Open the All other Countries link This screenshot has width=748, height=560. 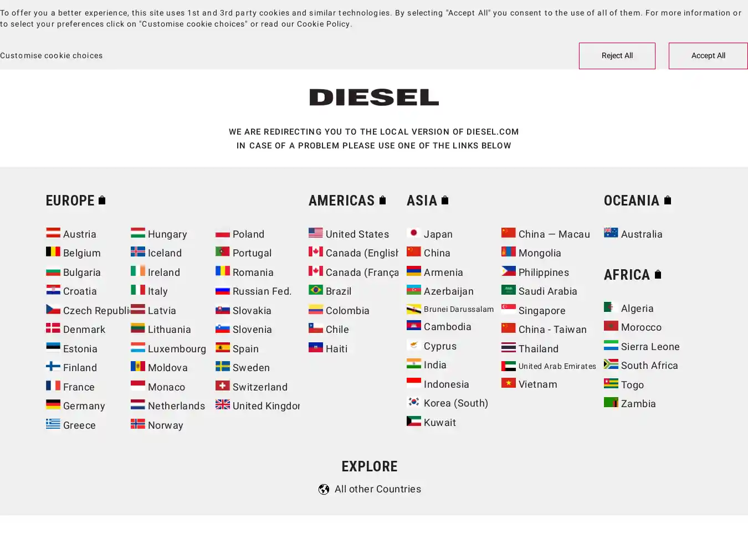[377, 489]
